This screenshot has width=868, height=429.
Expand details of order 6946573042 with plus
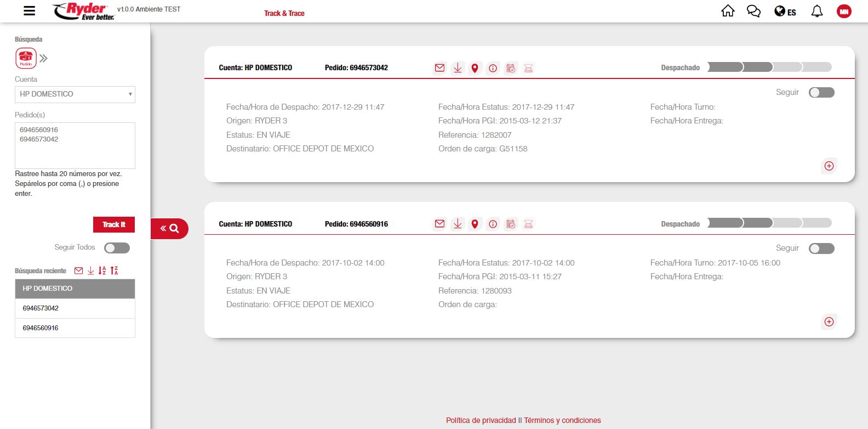click(x=829, y=166)
